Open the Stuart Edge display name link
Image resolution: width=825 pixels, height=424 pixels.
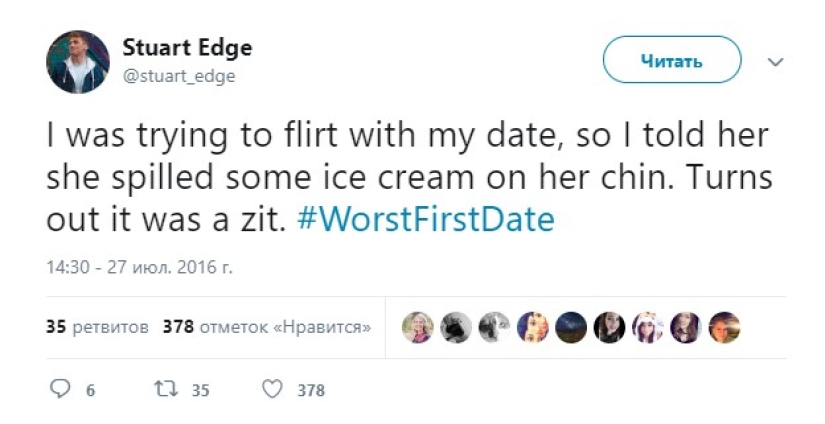pyautogui.click(x=186, y=48)
